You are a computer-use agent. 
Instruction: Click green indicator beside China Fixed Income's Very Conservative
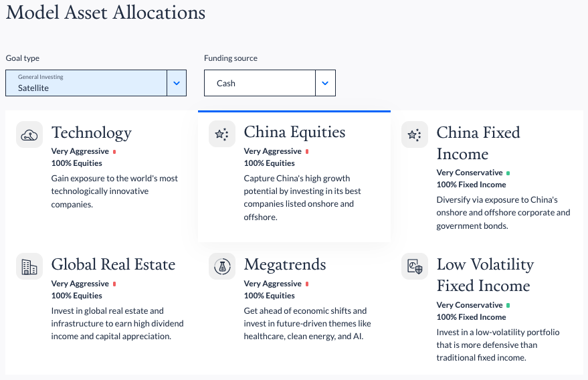click(508, 173)
